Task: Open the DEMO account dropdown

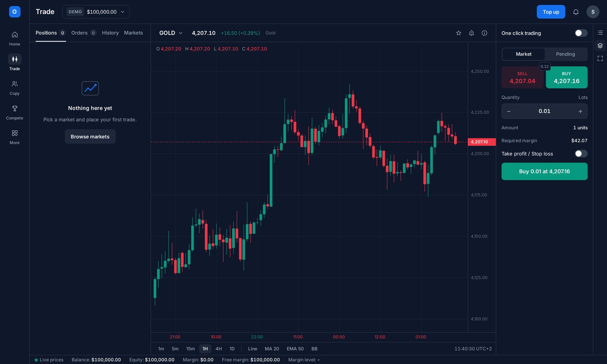Action: [96, 12]
